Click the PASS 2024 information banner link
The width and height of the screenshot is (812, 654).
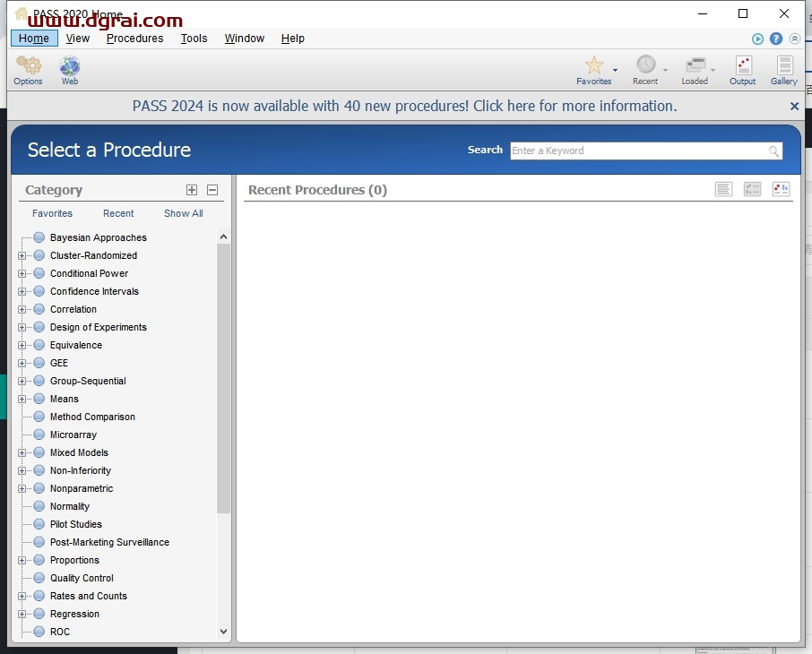[x=404, y=106]
